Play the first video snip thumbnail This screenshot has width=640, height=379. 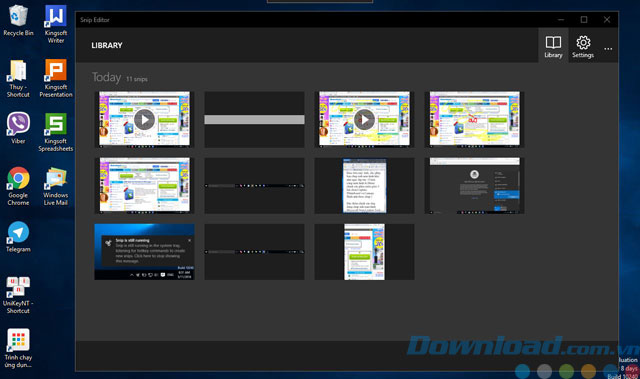(x=144, y=120)
